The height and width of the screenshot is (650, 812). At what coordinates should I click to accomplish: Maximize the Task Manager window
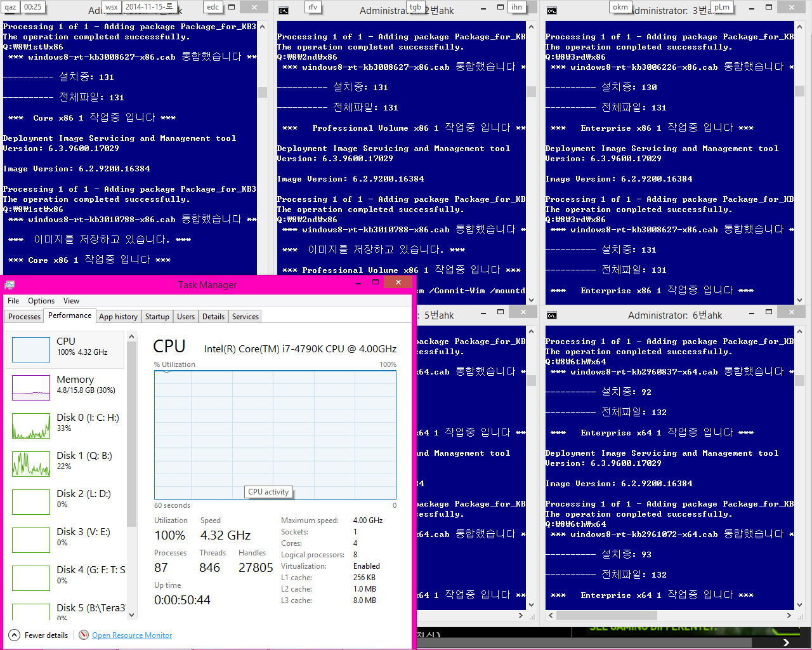click(376, 281)
